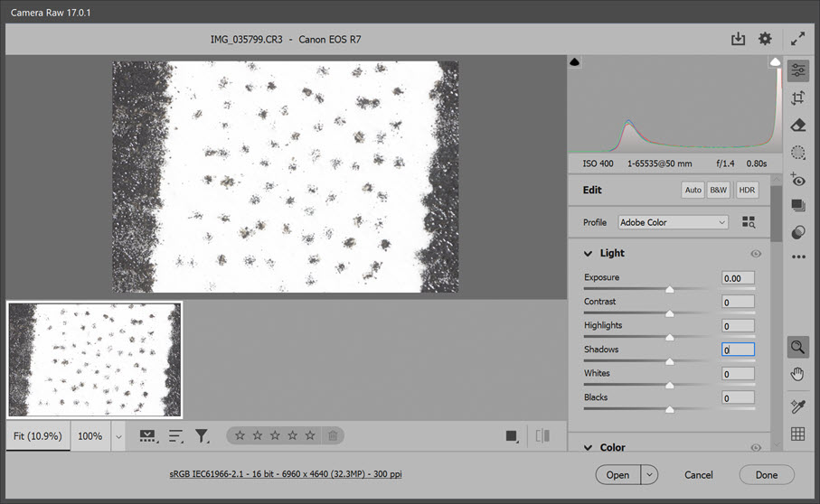This screenshot has height=504, width=820.
Task: Select the Crop and Rotate tool
Action: click(798, 98)
